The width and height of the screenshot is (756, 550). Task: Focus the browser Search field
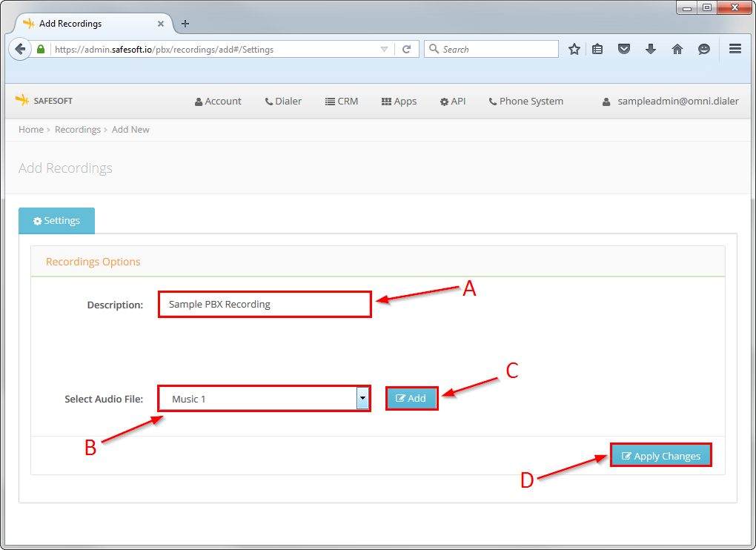(x=491, y=49)
